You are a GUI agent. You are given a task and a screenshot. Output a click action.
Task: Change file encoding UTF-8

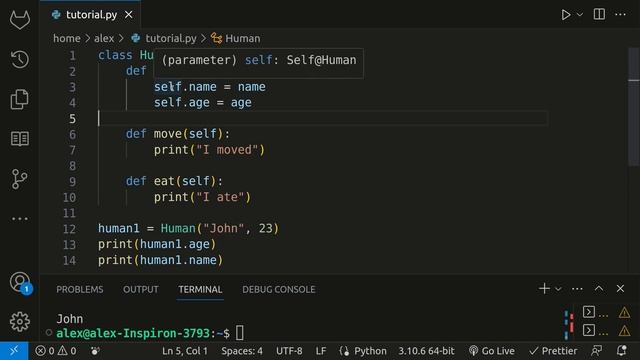(x=289, y=351)
